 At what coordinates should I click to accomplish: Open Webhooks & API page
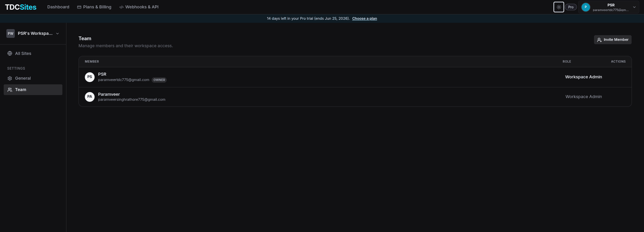pos(139,7)
